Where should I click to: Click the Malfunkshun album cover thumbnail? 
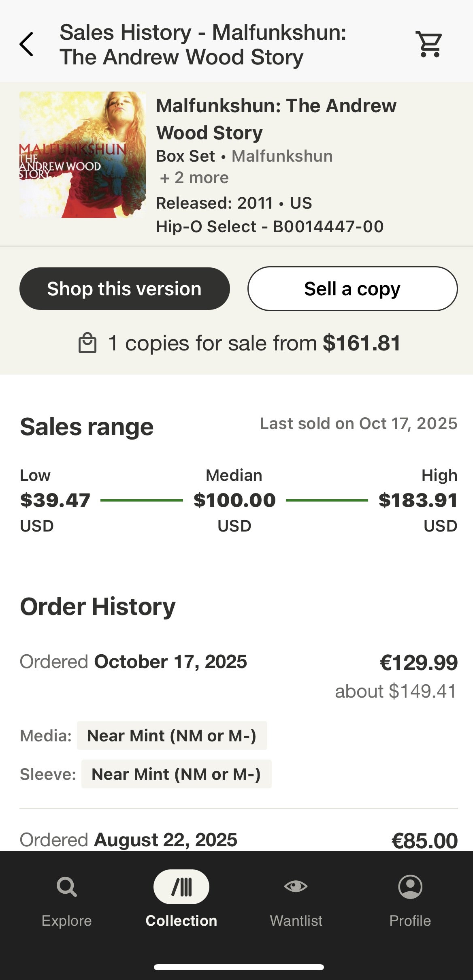coord(83,155)
